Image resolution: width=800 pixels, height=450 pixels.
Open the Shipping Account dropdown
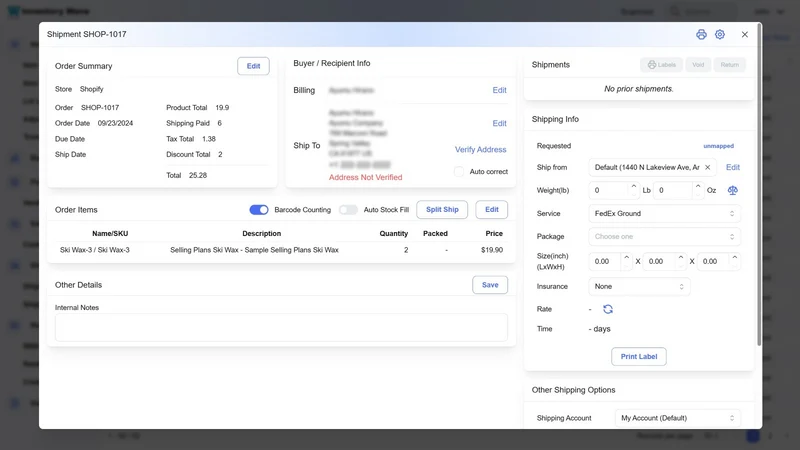(678, 418)
